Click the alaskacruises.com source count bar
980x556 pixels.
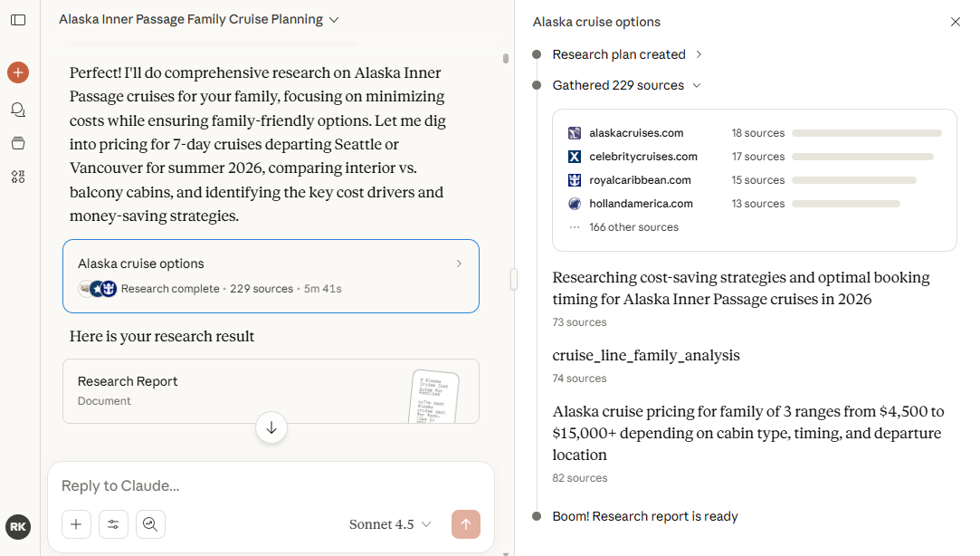(x=867, y=133)
